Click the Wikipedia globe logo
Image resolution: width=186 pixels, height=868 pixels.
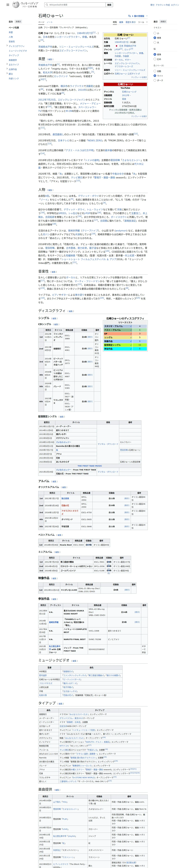pos(15,5)
